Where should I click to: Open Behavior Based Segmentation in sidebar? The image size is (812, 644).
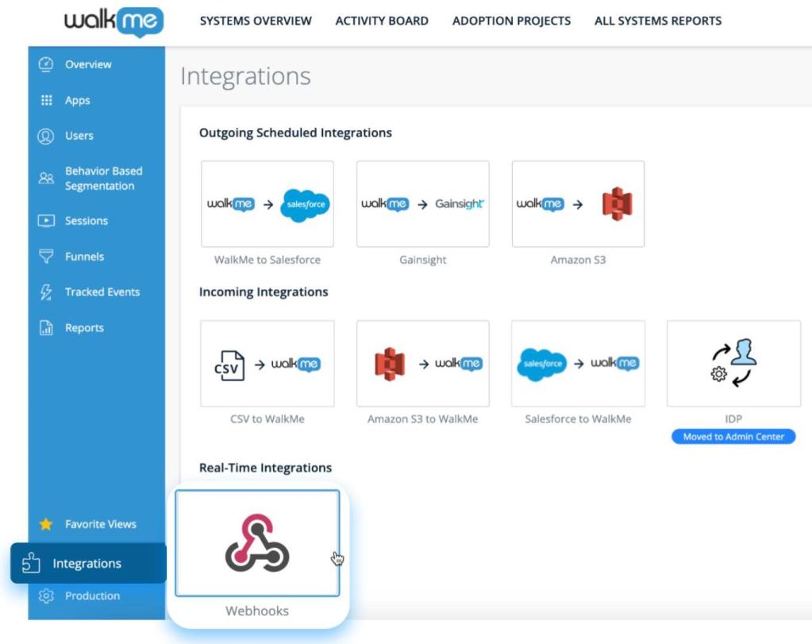click(103, 179)
